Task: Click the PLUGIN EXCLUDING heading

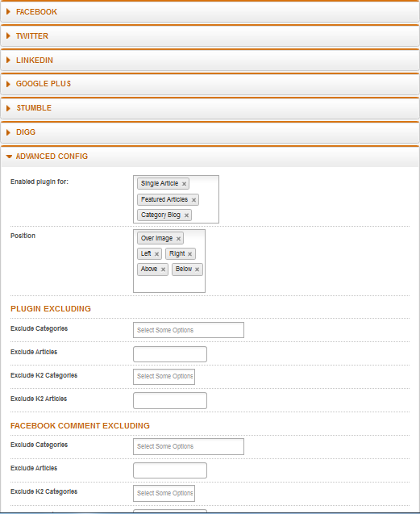Action: pyautogui.click(x=51, y=309)
